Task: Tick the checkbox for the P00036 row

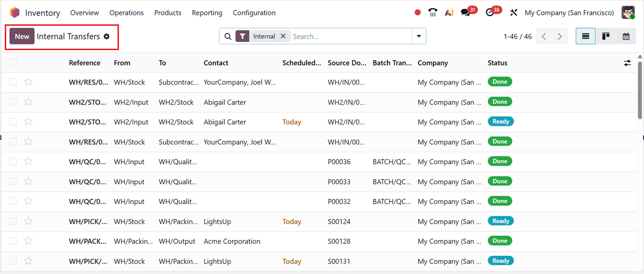Action: coord(13,161)
